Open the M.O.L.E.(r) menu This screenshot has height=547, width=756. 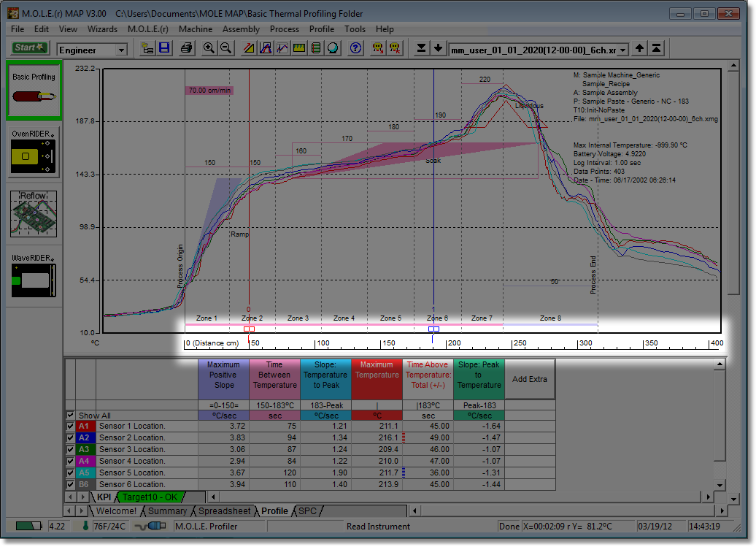[148, 29]
